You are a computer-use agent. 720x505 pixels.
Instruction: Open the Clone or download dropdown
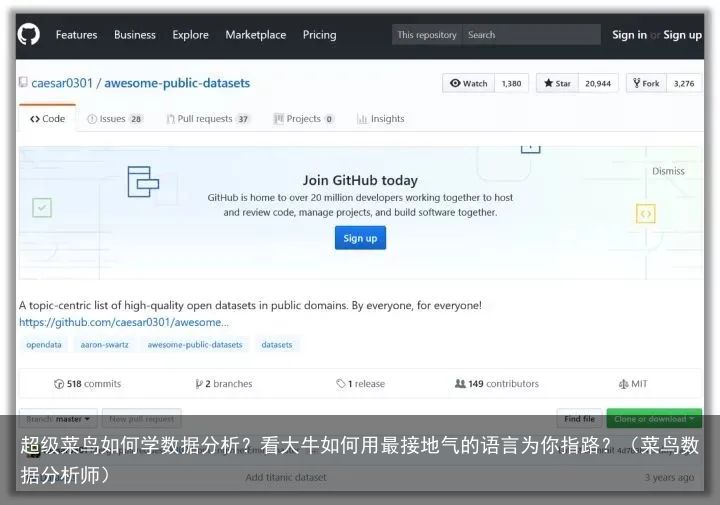[x=654, y=419]
